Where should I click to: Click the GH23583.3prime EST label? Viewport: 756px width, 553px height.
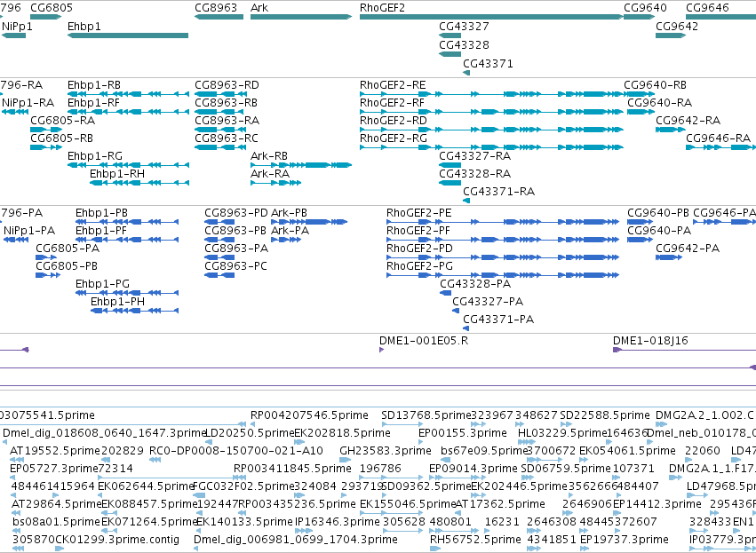coord(386,451)
